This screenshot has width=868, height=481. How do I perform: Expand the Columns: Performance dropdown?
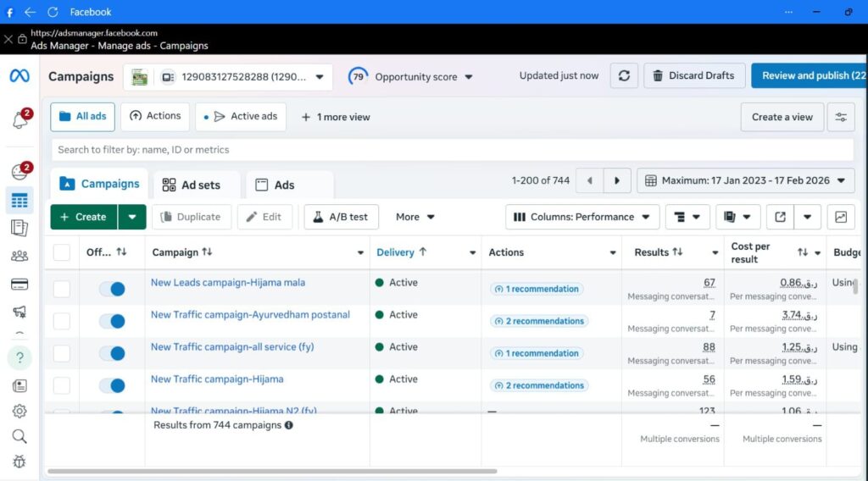click(582, 217)
